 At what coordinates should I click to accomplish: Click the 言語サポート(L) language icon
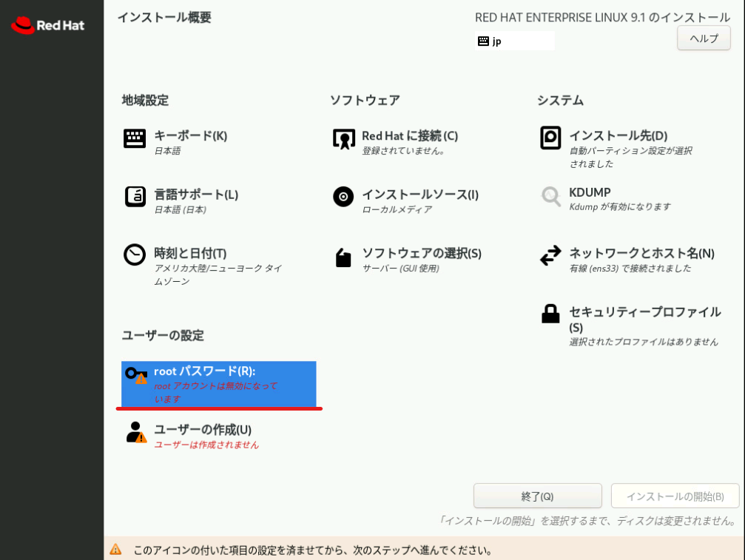pos(135,197)
